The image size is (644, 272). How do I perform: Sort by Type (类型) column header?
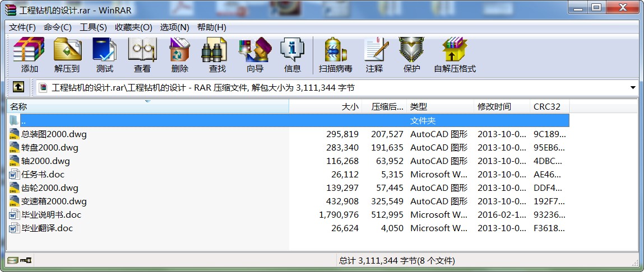pyautogui.click(x=441, y=107)
